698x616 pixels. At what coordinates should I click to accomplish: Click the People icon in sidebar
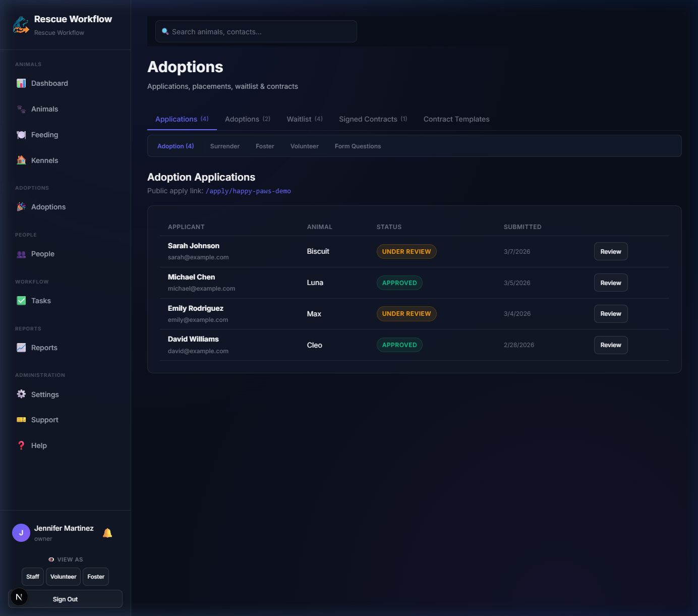click(x=21, y=254)
